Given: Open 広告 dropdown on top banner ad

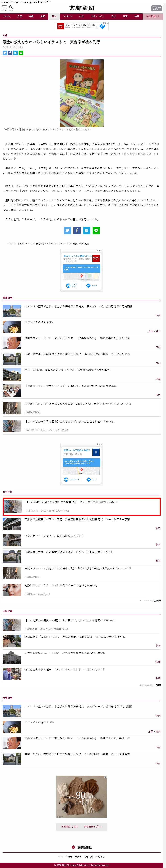Looking at the screenshot, I should pos(105,23).
